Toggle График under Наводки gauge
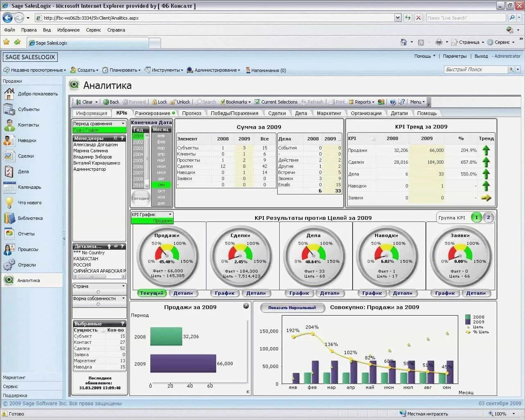Screen dimensions: 525x420 pyautogui.click(x=372, y=293)
